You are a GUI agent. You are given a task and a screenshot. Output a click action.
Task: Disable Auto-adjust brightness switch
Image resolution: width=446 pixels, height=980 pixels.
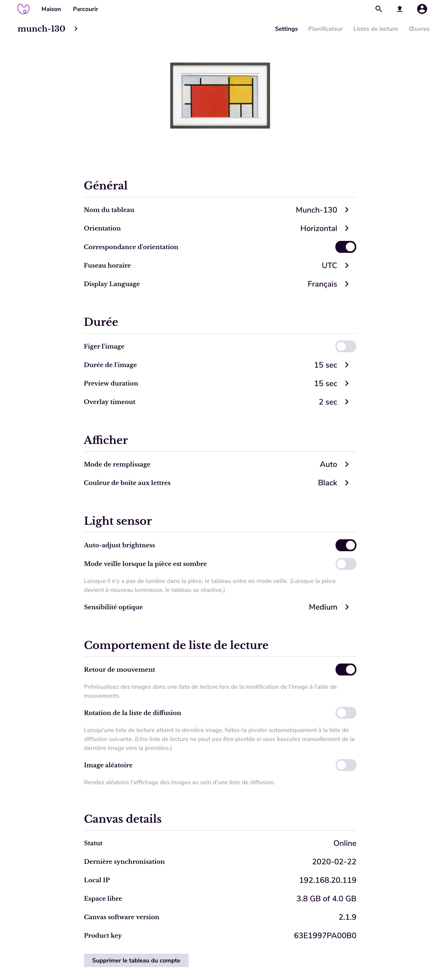pyautogui.click(x=346, y=545)
